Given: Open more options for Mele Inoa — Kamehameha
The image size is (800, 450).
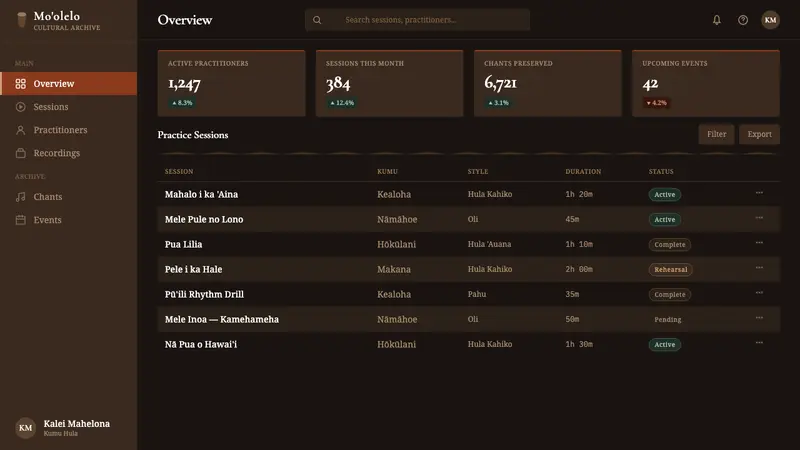Looking at the screenshot, I should coord(759,318).
